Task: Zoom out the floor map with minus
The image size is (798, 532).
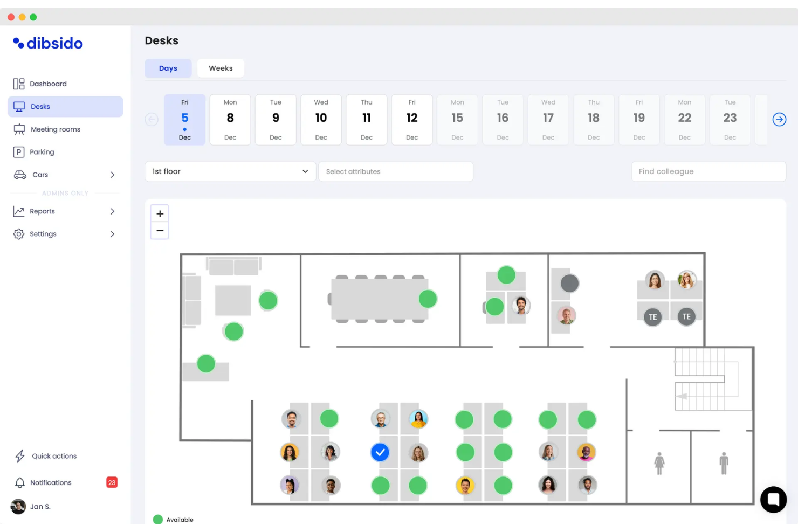Action: pyautogui.click(x=160, y=231)
